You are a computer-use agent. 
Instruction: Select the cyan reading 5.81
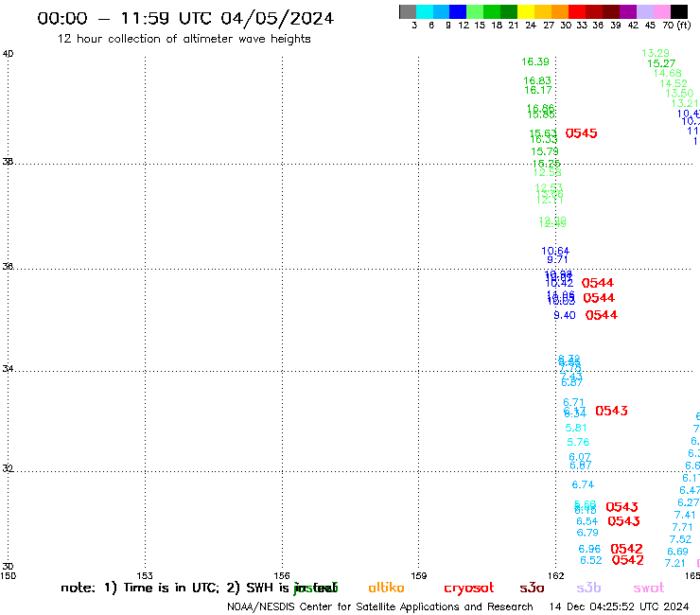(x=576, y=428)
